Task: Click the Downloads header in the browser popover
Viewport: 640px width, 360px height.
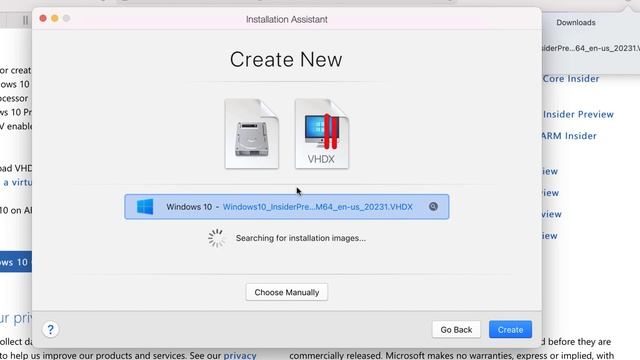Action: 576,22
